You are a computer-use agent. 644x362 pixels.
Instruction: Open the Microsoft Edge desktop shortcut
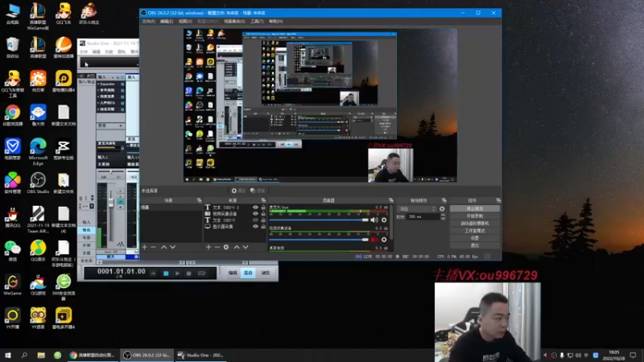[38, 152]
